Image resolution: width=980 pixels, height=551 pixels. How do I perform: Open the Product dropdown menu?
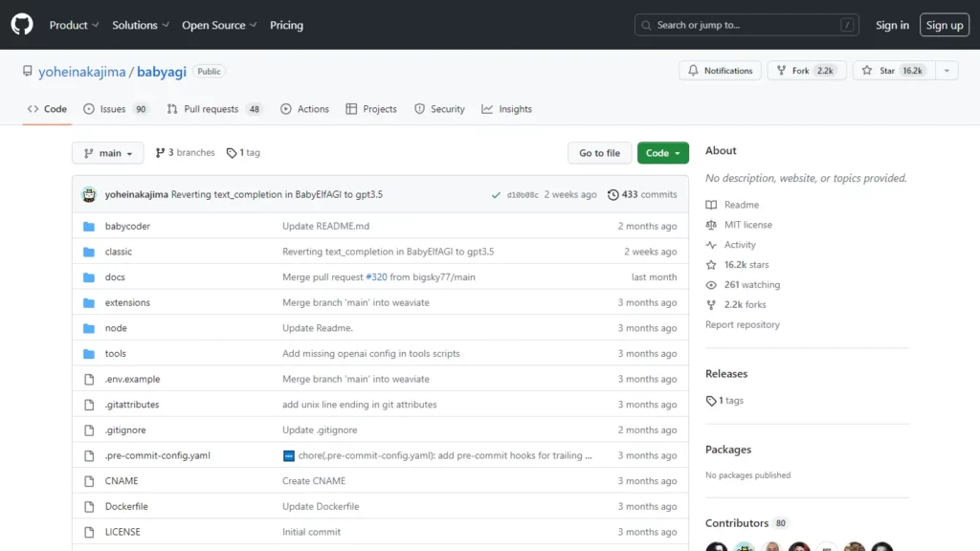[x=74, y=25]
